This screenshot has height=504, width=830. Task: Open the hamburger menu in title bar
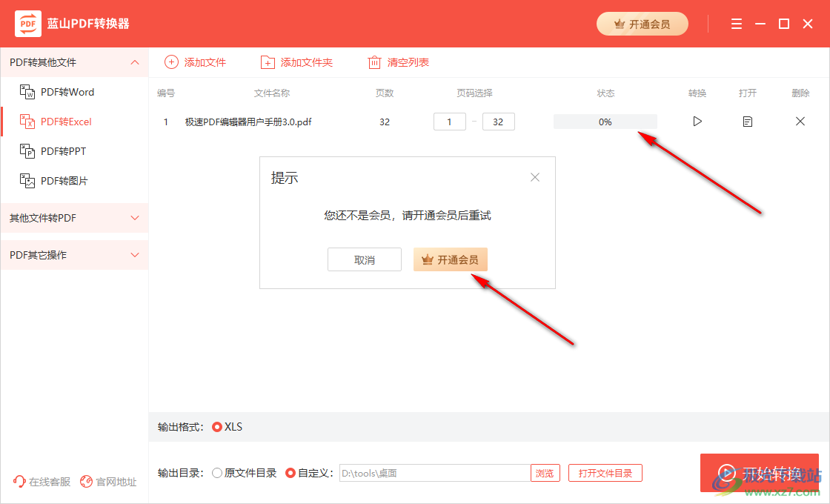tap(737, 24)
